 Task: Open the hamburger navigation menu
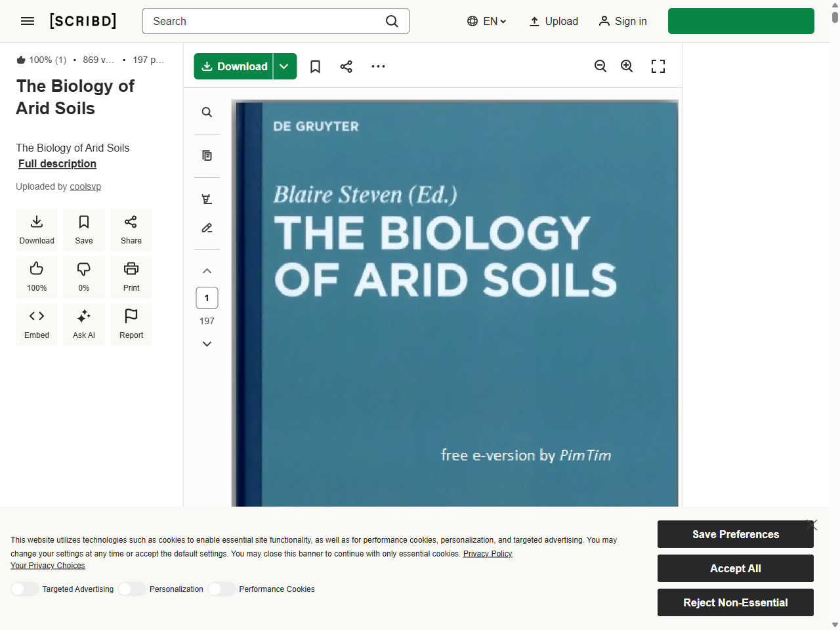coord(28,21)
